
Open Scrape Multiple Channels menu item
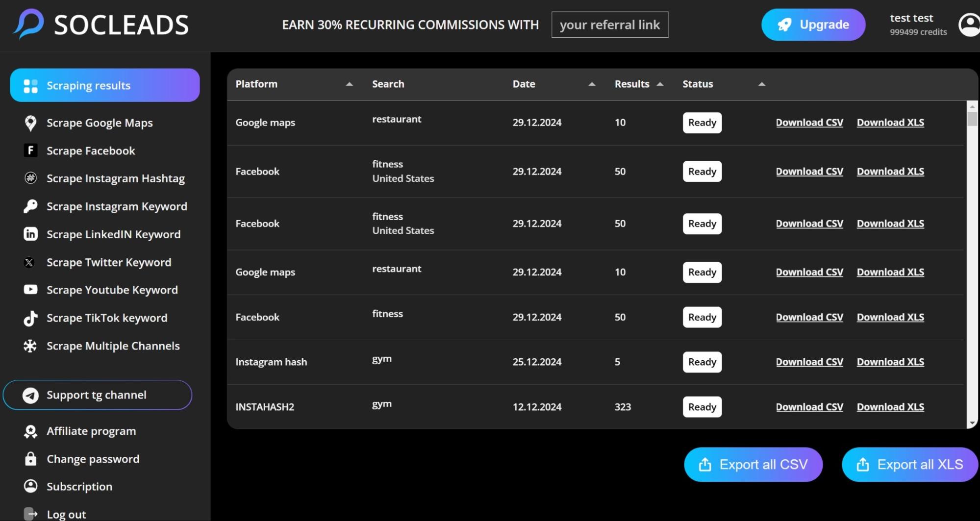[113, 346]
